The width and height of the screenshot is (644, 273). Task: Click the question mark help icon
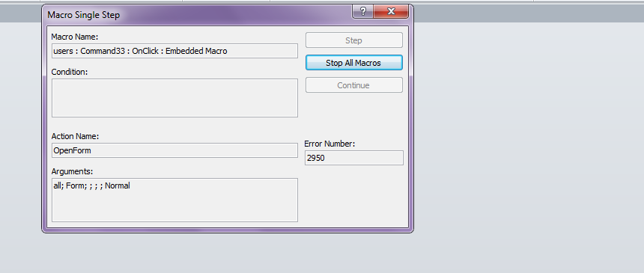click(x=362, y=11)
